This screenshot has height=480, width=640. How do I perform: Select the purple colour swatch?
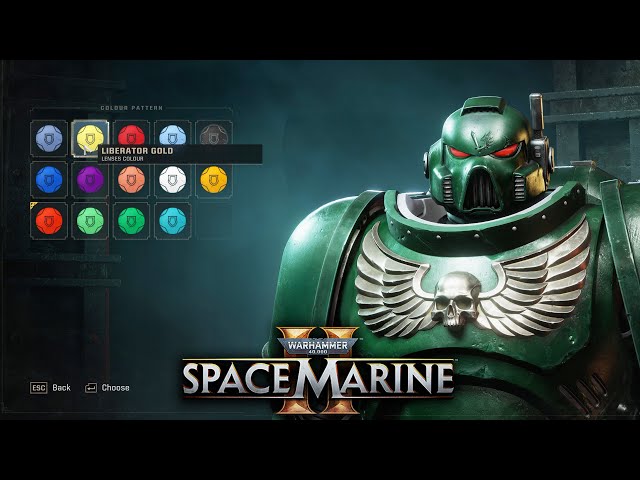pyautogui.click(x=90, y=180)
